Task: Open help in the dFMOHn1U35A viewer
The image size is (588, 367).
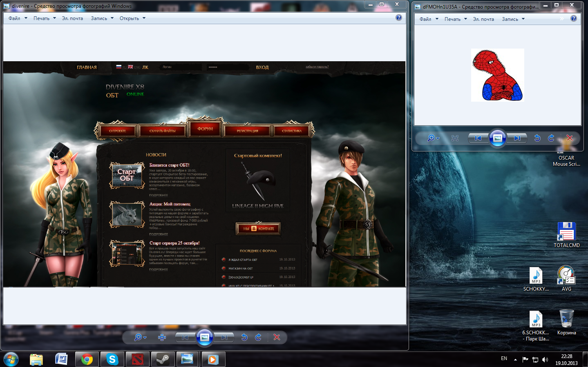Action: pyautogui.click(x=574, y=18)
